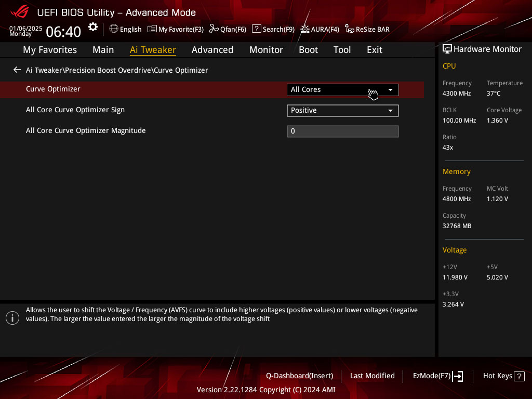Viewport: 532px width, 399px height.
Task: Open the Monitor tab
Action: coord(267,50)
